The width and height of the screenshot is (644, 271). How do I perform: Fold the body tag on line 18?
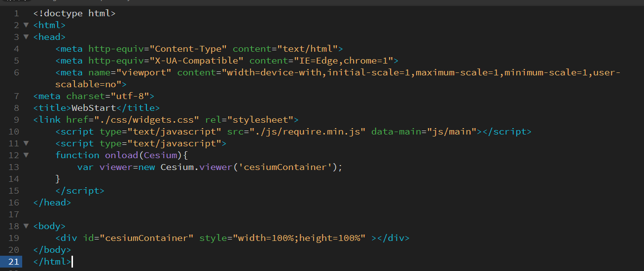click(26, 226)
